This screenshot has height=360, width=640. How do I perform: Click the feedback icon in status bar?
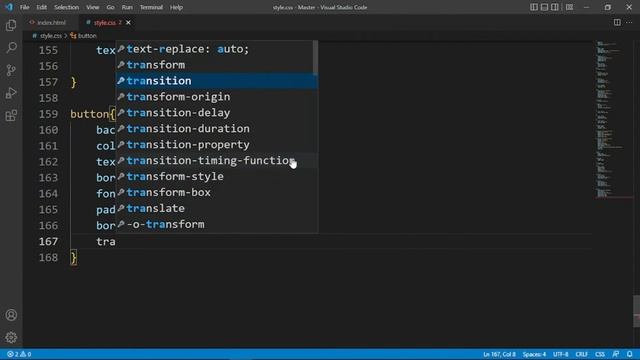[x=616, y=354]
